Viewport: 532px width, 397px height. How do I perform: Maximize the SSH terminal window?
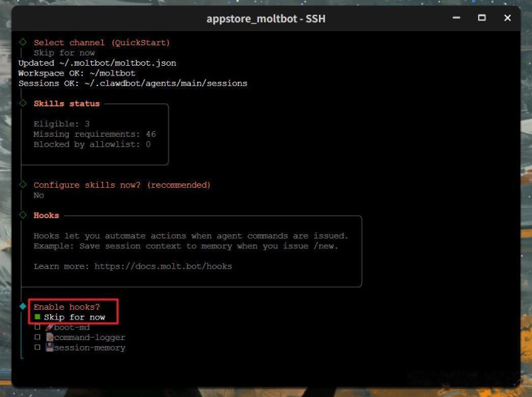click(x=482, y=18)
